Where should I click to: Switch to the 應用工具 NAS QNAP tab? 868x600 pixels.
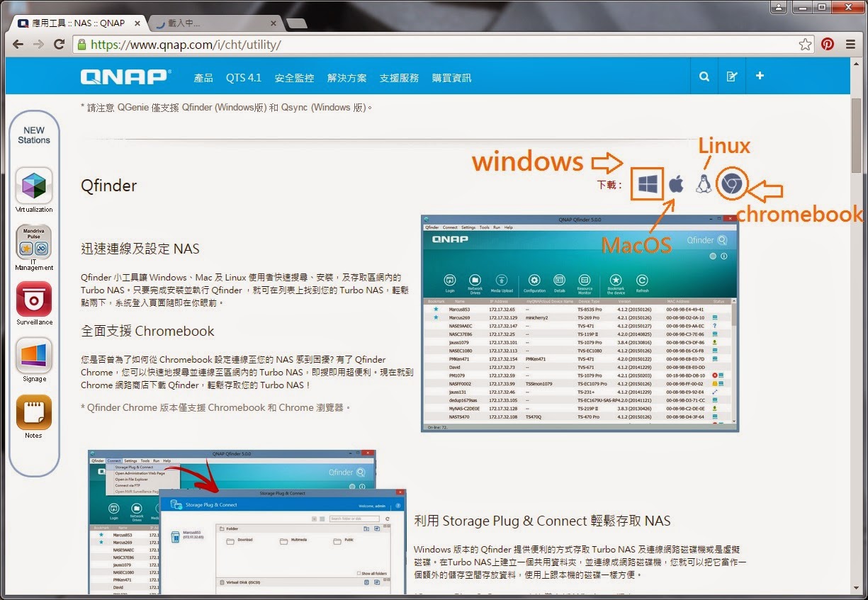(78, 23)
